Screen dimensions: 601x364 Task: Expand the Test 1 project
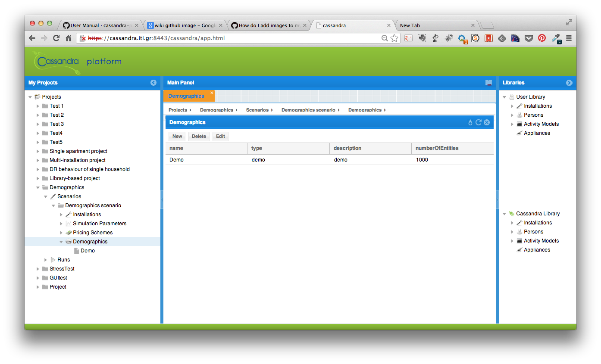[38, 106]
